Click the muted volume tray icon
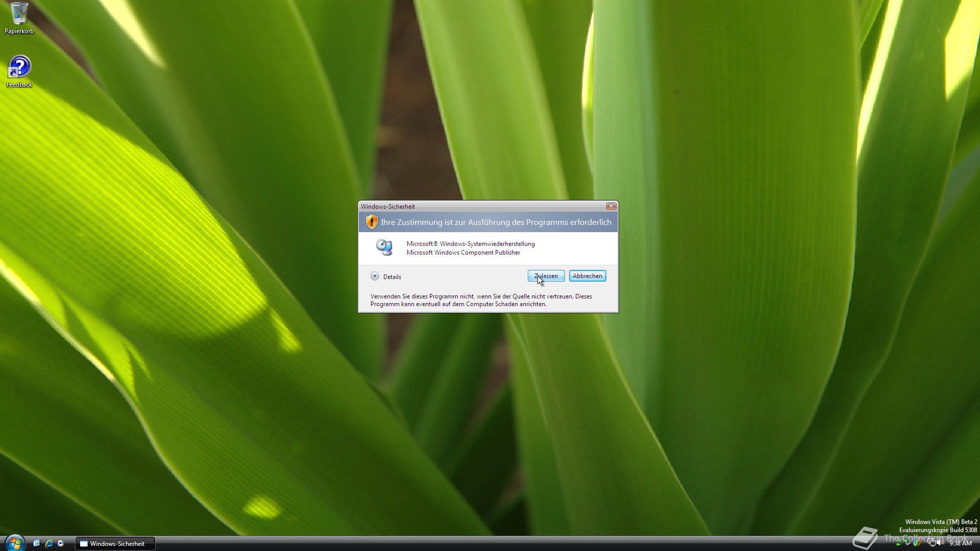The image size is (980, 551). (940, 543)
